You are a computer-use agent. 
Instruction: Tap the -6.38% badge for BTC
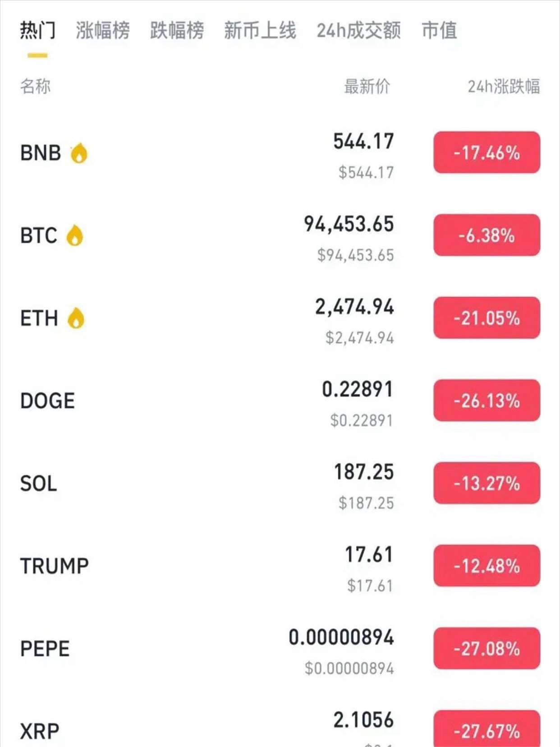(487, 235)
